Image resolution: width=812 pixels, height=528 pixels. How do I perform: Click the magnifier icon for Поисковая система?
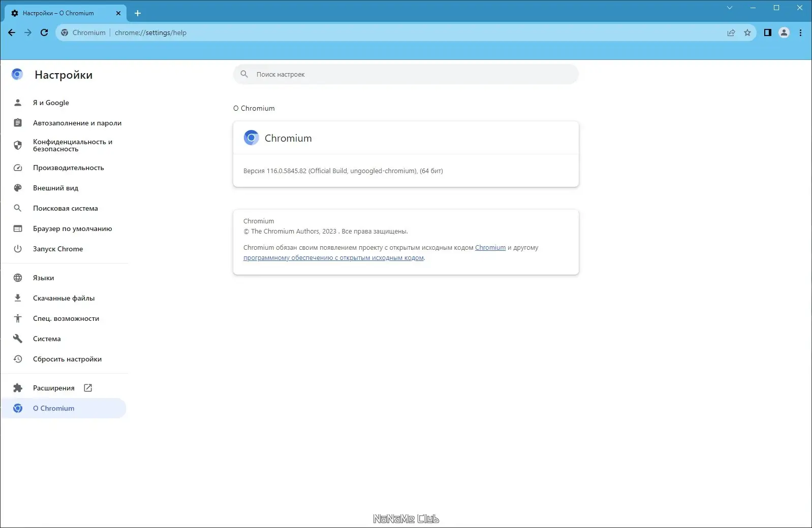(18, 208)
